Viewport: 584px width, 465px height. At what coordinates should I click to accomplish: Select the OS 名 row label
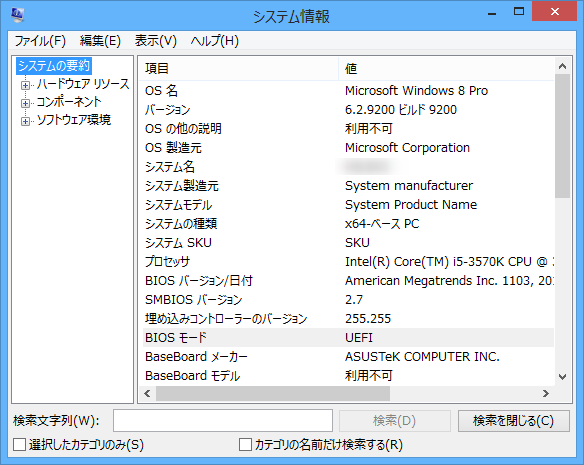click(161, 91)
